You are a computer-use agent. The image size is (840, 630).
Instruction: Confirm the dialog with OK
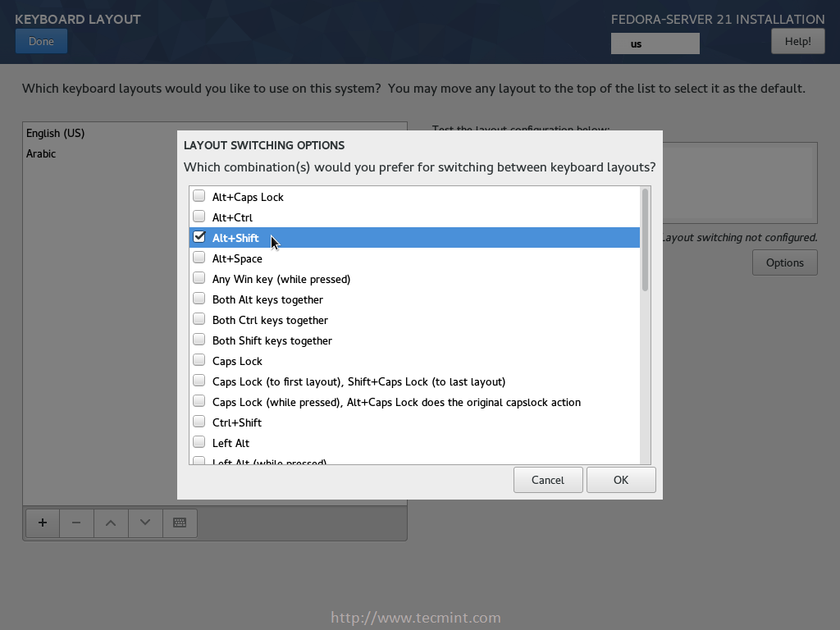pos(621,480)
